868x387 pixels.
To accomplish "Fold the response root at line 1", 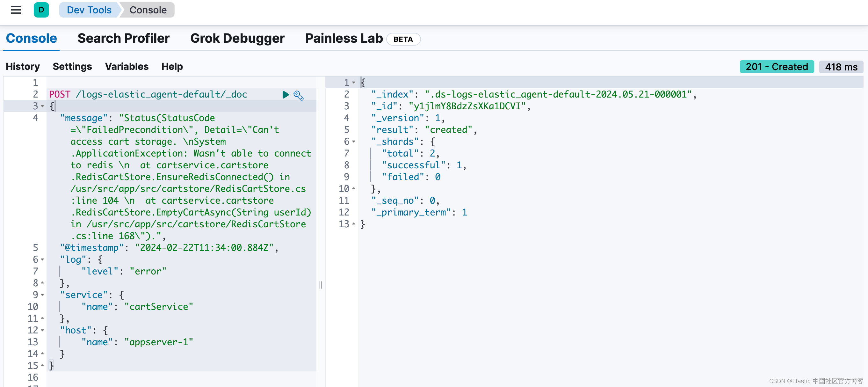I will click(x=354, y=83).
